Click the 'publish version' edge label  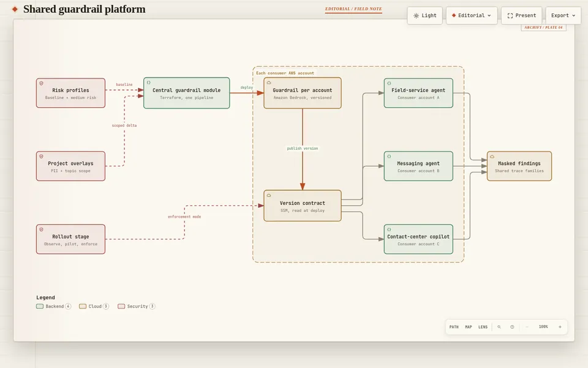coord(302,148)
